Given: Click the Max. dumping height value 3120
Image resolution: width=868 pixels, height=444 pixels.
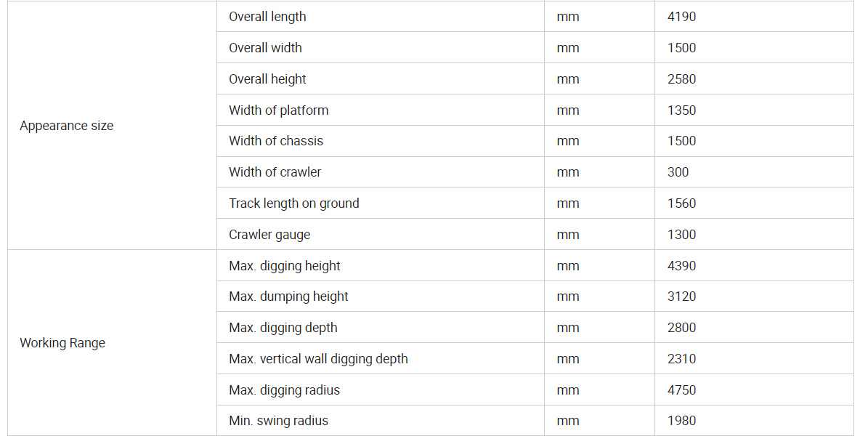Looking at the screenshot, I should point(681,296).
